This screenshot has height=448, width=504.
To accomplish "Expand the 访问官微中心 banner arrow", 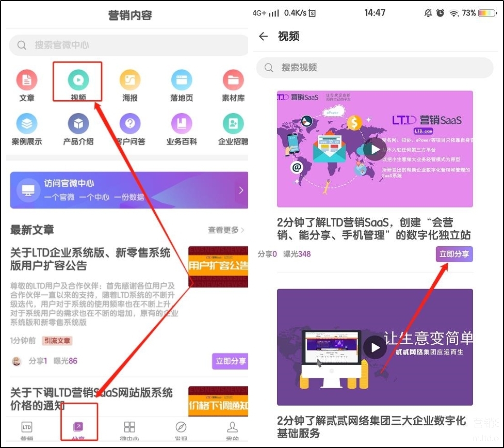I will [241, 190].
